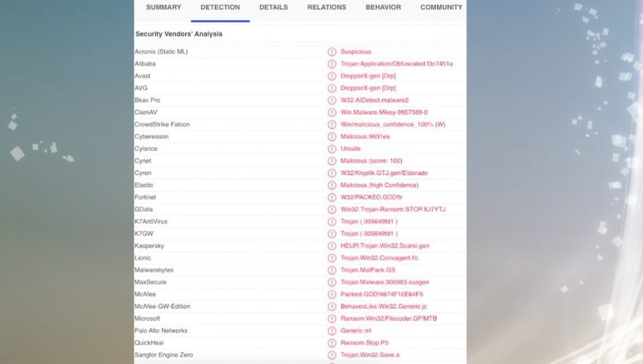Click the HEUR:Trojan.Win32.Scarsi.gen detection name
The width and height of the screenshot is (643, 364).
click(x=385, y=246)
